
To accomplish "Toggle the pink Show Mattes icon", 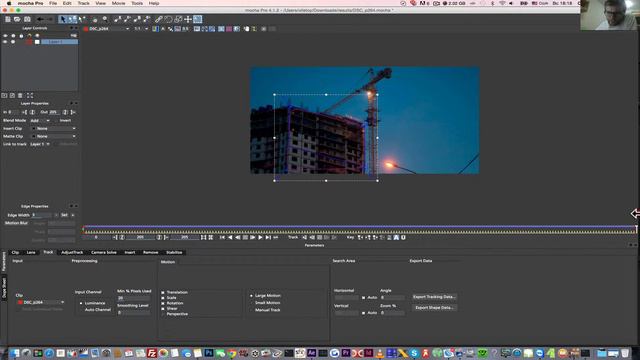I will click(229, 29).
